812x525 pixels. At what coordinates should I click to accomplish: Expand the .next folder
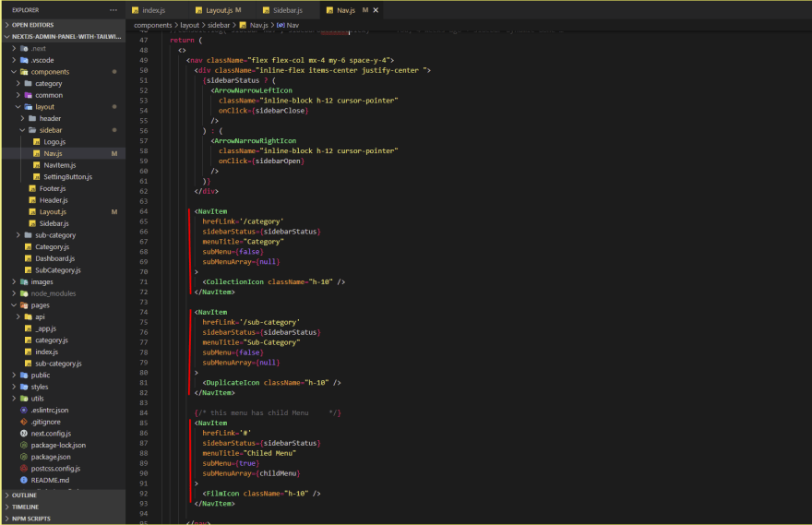click(14, 48)
